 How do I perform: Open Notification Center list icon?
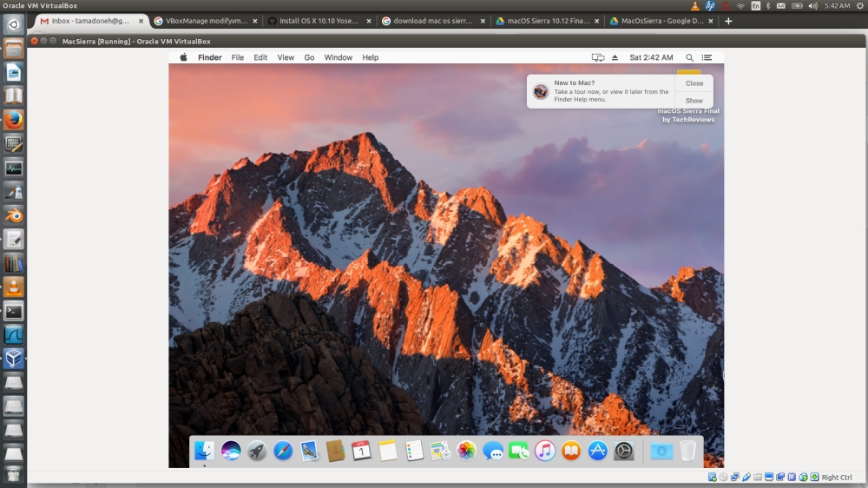[707, 57]
